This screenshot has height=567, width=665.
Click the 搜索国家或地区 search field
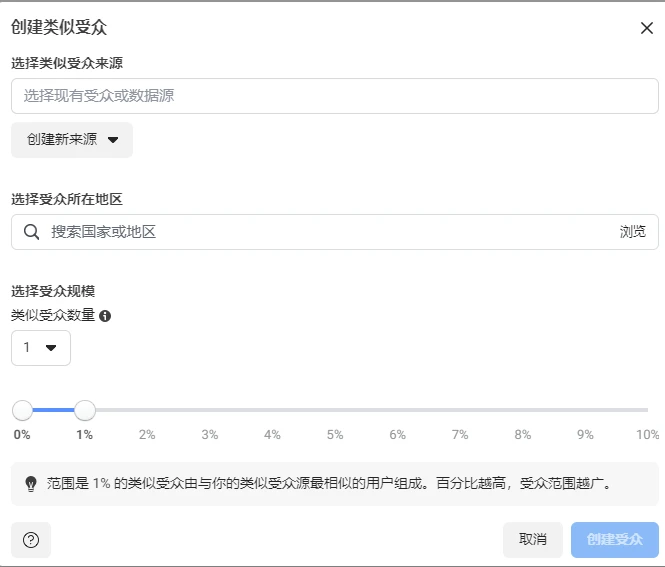tap(335, 232)
